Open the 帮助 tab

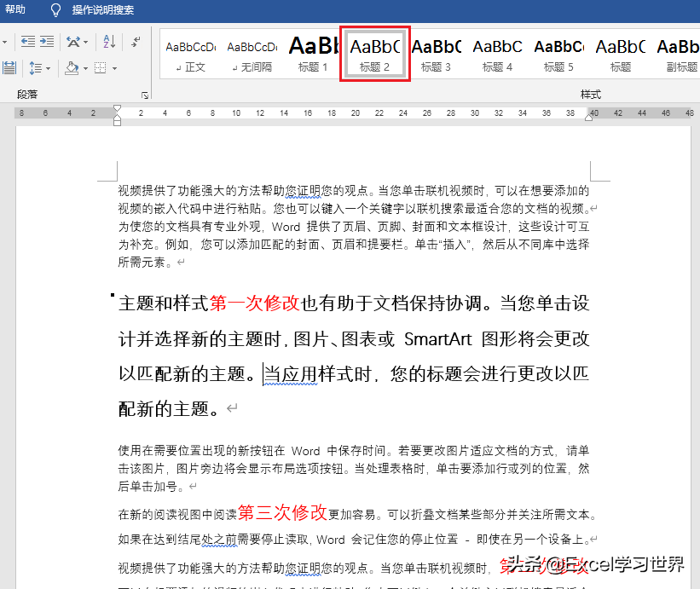click(15, 10)
